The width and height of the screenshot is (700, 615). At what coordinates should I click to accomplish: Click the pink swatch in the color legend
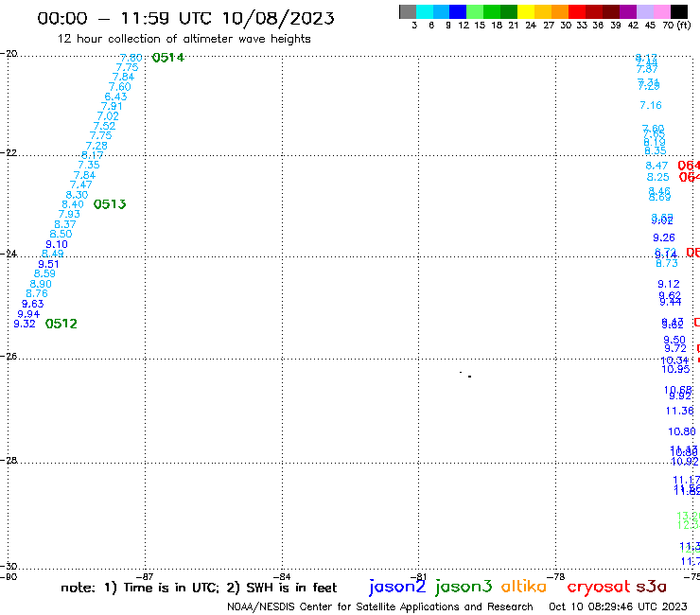click(x=662, y=11)
